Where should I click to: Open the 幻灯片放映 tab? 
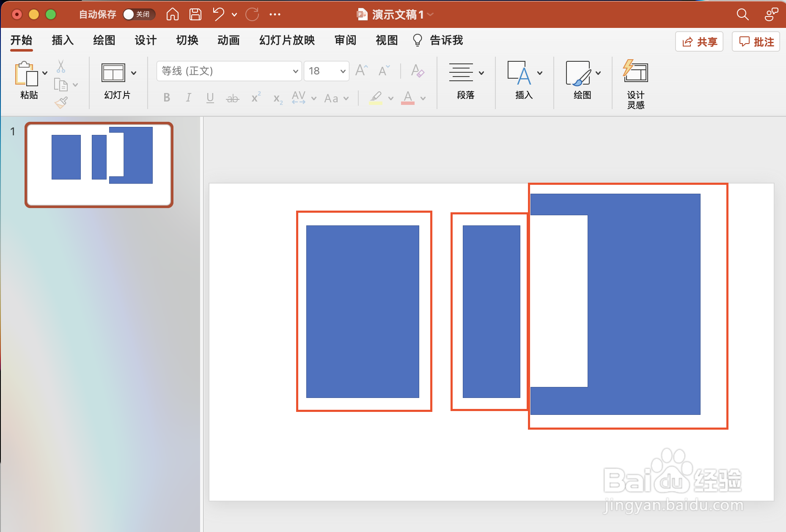tap(287, 40)
